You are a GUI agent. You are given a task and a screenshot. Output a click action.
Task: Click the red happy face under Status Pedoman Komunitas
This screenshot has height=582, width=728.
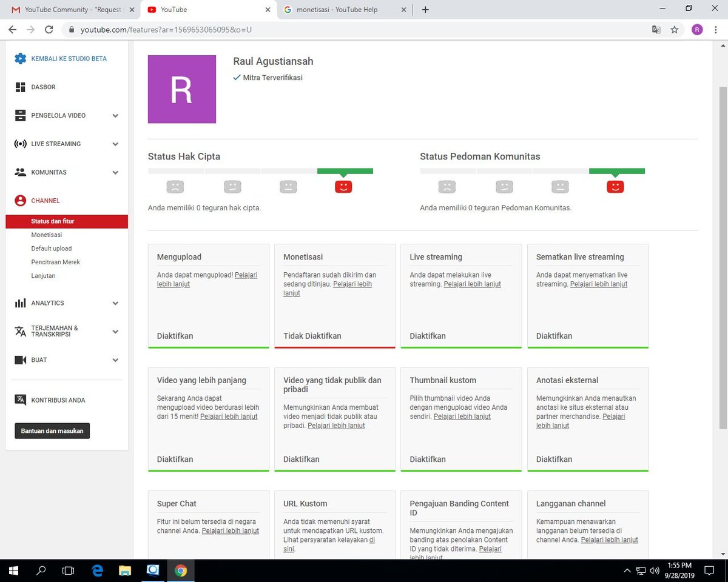pos(615,187)
